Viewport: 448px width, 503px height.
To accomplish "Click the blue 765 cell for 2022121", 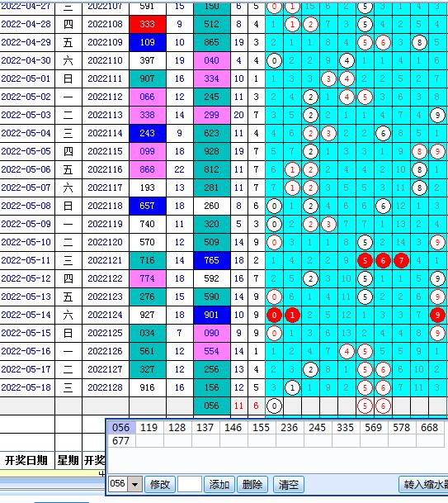I will tap(211, 260).
